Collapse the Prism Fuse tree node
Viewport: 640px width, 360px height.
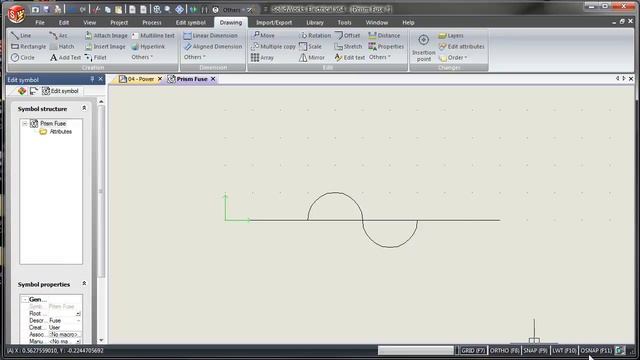(25, 123)
